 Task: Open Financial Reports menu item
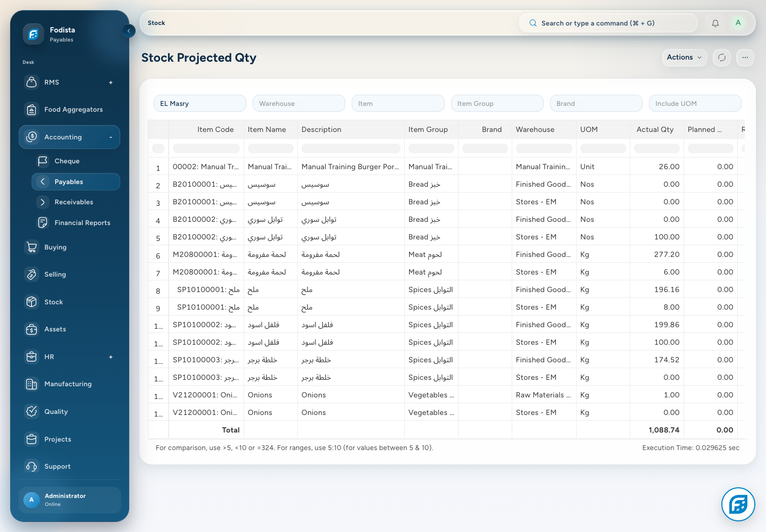[82, 223]
